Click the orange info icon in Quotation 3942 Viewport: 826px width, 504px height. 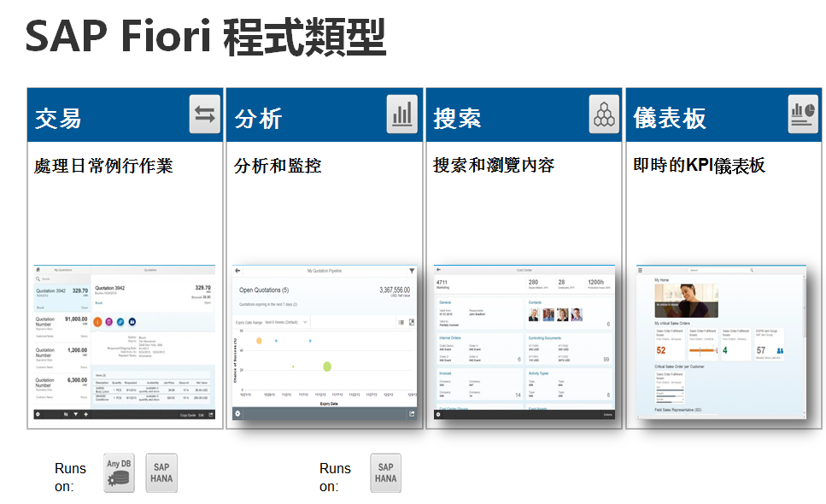pyautogui.click(x=97, y=322)
